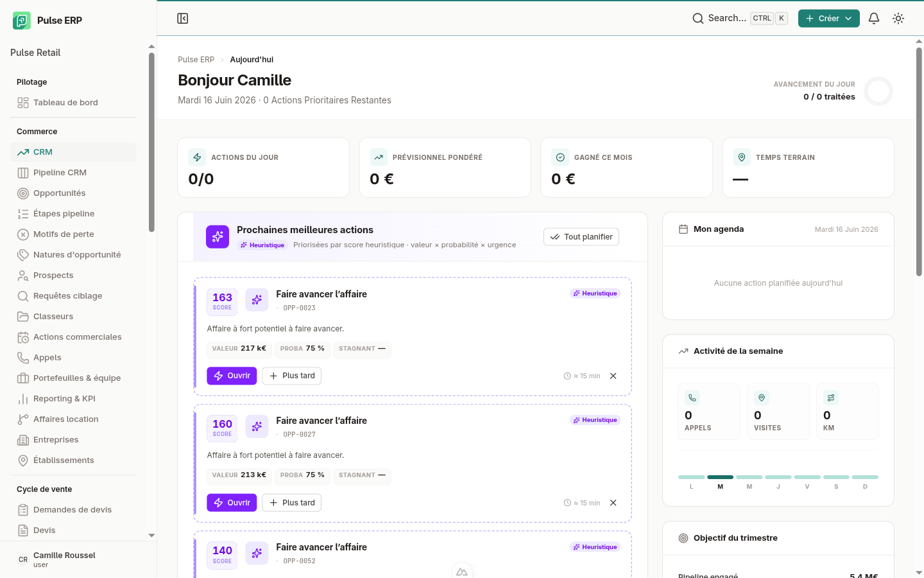Click the sidebar scroll down arrow
Viewport: 924px width, 578px height.
tap(151, 535)
